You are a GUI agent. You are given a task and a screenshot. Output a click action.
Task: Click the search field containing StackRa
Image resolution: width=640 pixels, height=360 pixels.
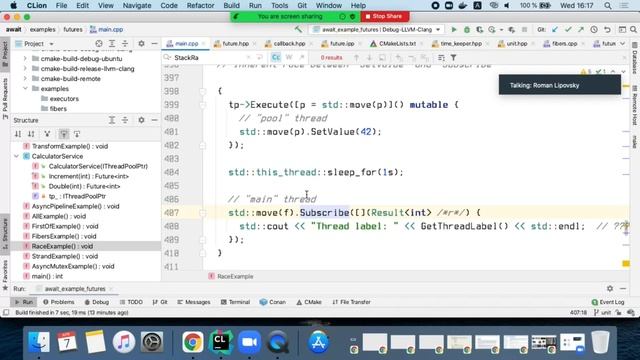click(x=208, y=58)
